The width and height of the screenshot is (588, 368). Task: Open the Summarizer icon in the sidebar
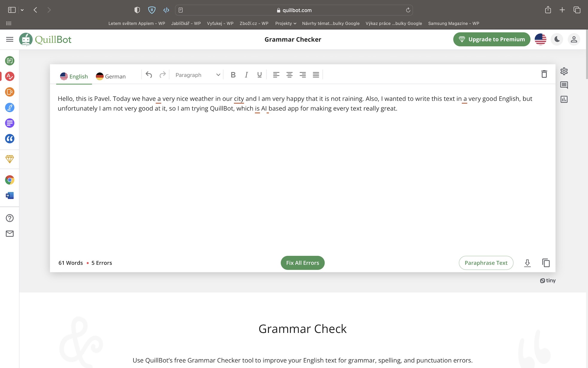pyautogui.click(x=10, y=123)
